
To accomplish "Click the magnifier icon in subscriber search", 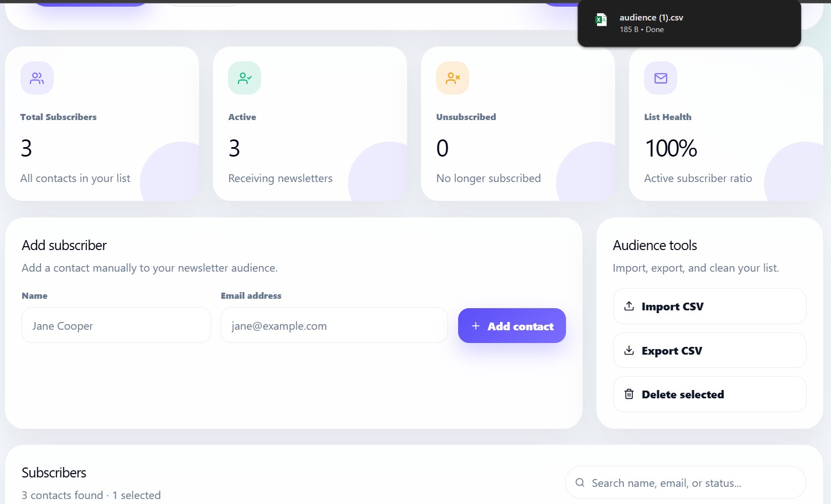I will tap(580, 482).
